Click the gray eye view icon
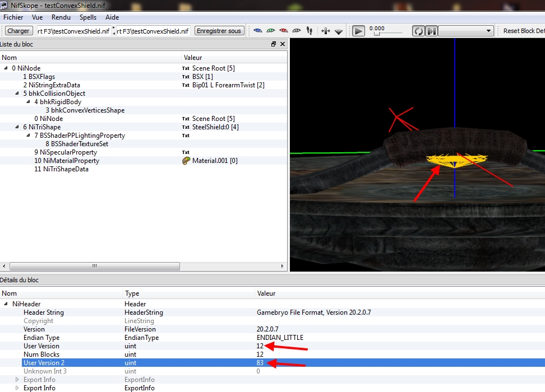 (x=297, y=31)
